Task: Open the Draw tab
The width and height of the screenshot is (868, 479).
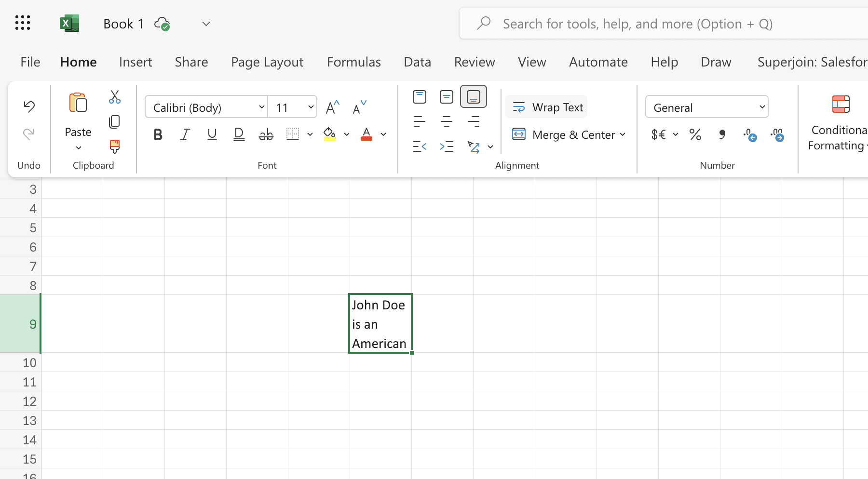Action: click(716, 62)
